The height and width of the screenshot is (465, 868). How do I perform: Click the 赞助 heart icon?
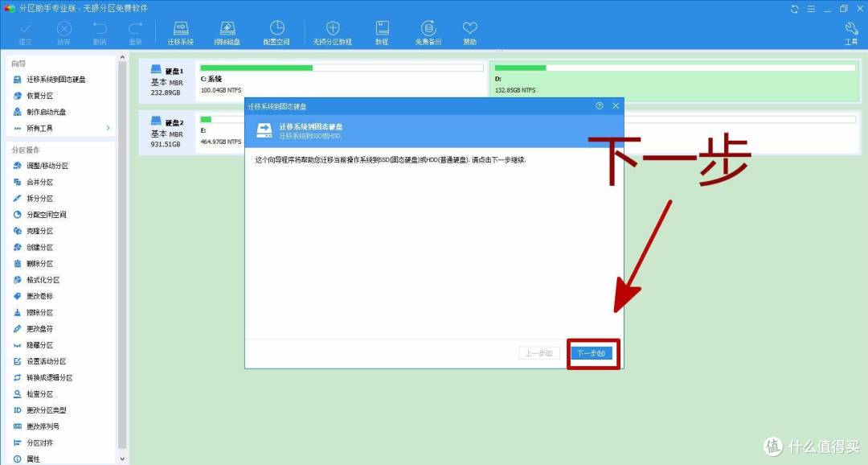(x=469, y=32)
